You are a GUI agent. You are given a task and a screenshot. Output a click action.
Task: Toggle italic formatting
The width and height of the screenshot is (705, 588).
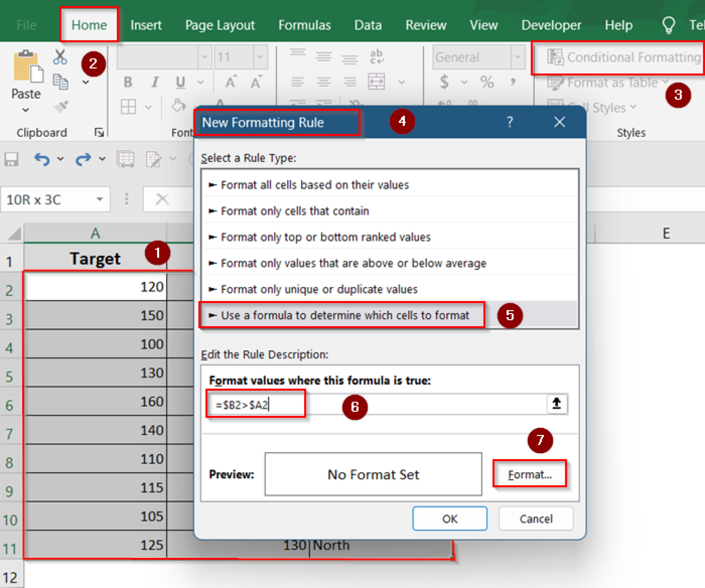pyautogui.click(x=155, y=82)
